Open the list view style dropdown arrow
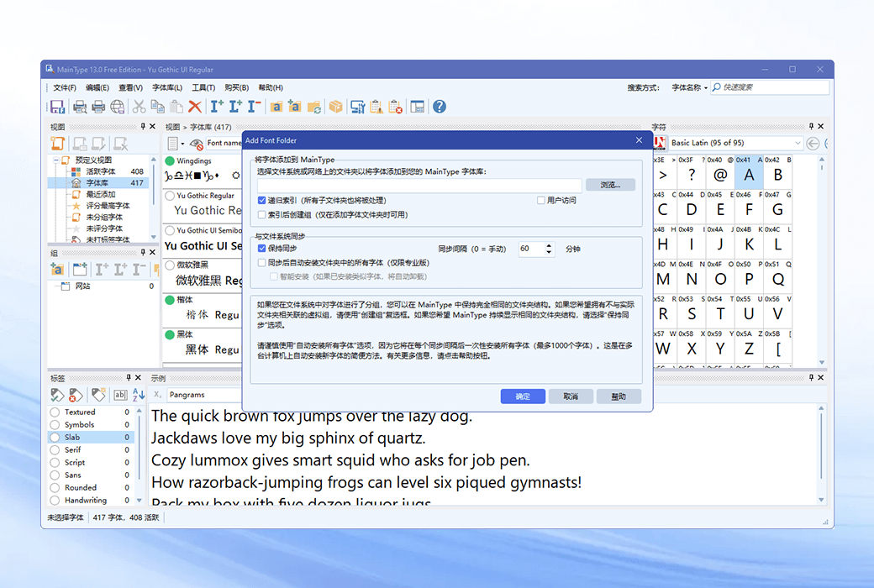874x588 pixels. point(182,144)
